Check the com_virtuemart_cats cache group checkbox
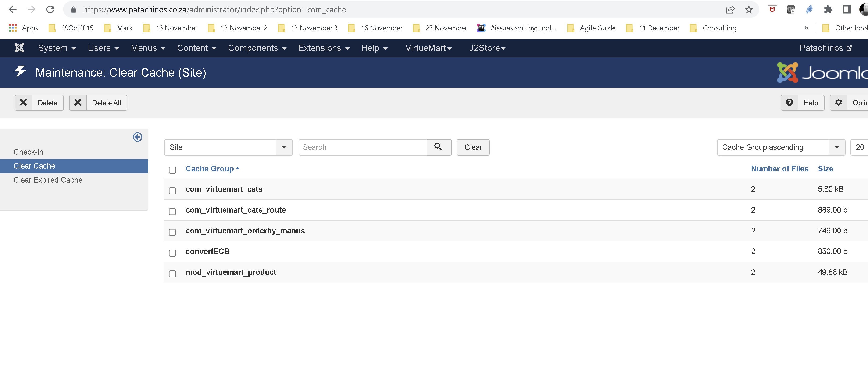Screen dimensions: 868x369 [172, 191]
